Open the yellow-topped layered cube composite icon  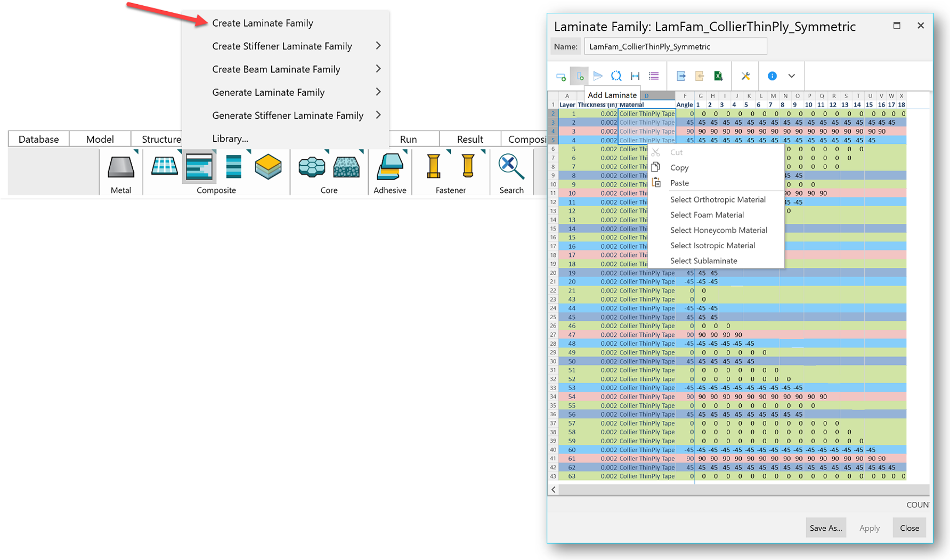pyautogui.click(x=268, y=167)
